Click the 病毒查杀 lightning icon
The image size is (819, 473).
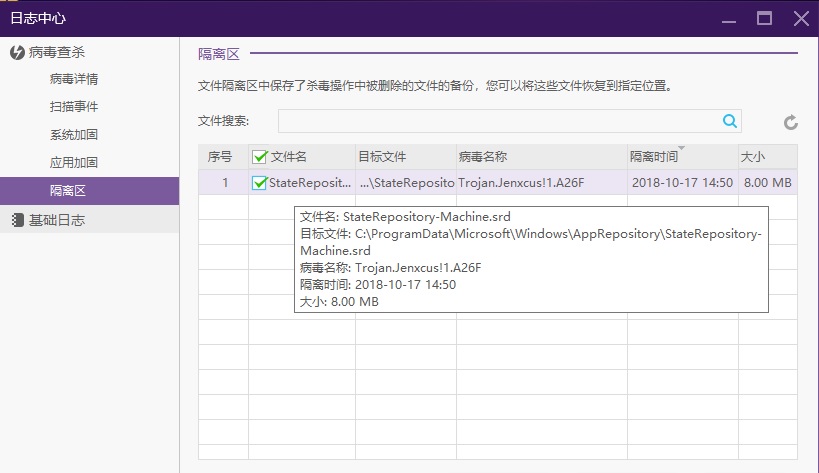coord(17,52)
